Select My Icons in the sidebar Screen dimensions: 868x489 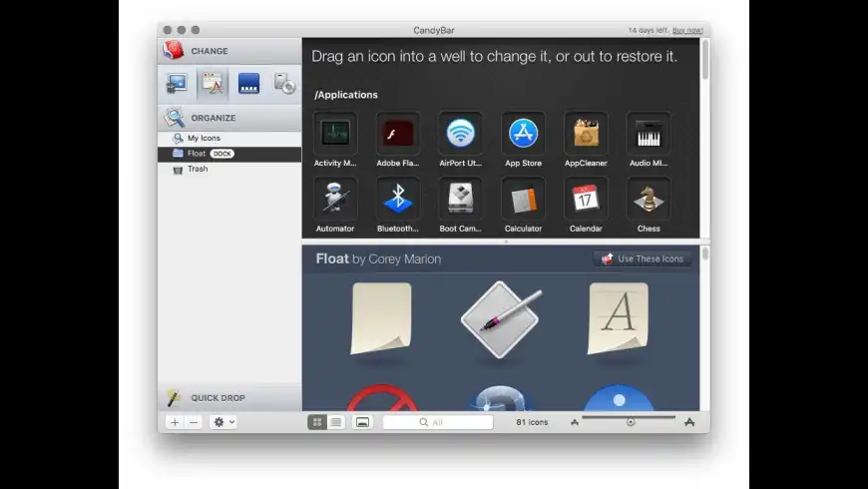point(229,138)
